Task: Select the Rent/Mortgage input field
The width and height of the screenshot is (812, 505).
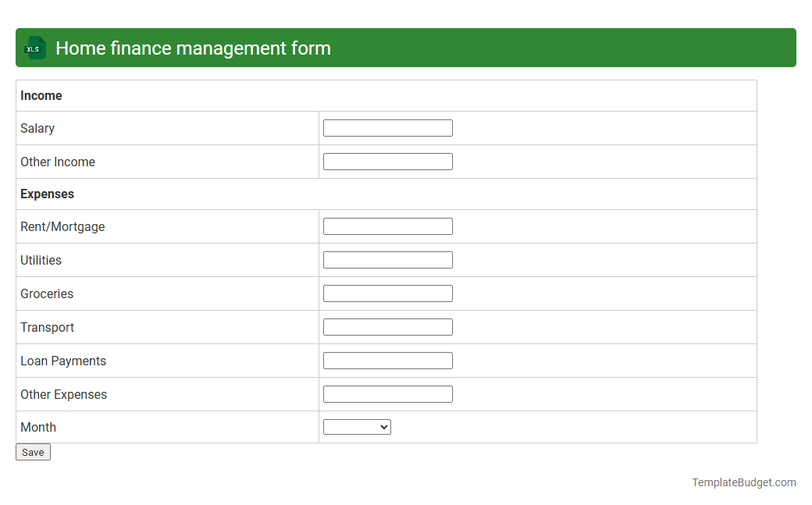Action: 387,226
